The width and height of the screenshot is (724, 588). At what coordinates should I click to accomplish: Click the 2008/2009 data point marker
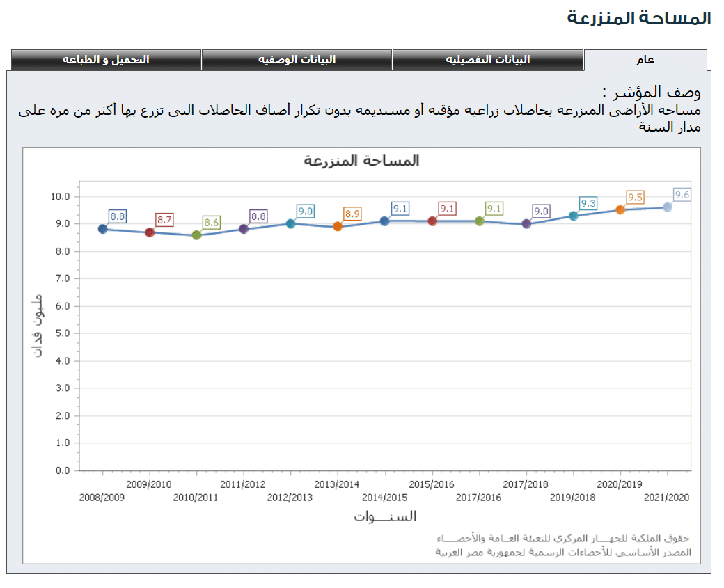(102, 229)
